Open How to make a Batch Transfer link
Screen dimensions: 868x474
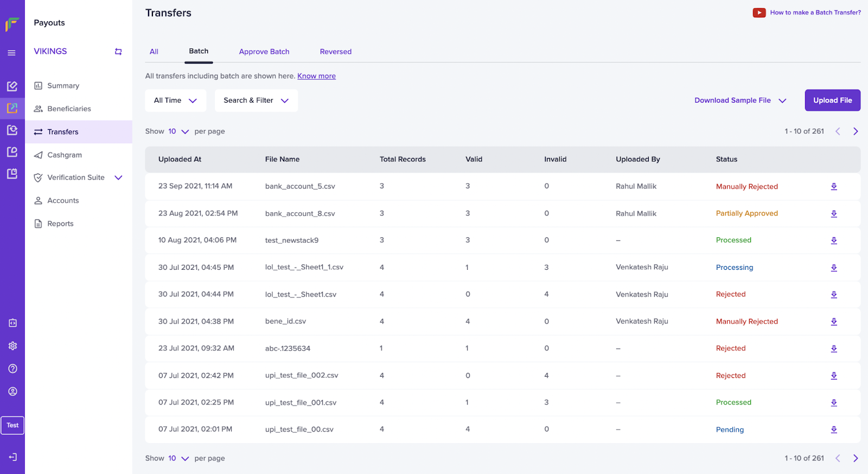(x=815, y=12)
